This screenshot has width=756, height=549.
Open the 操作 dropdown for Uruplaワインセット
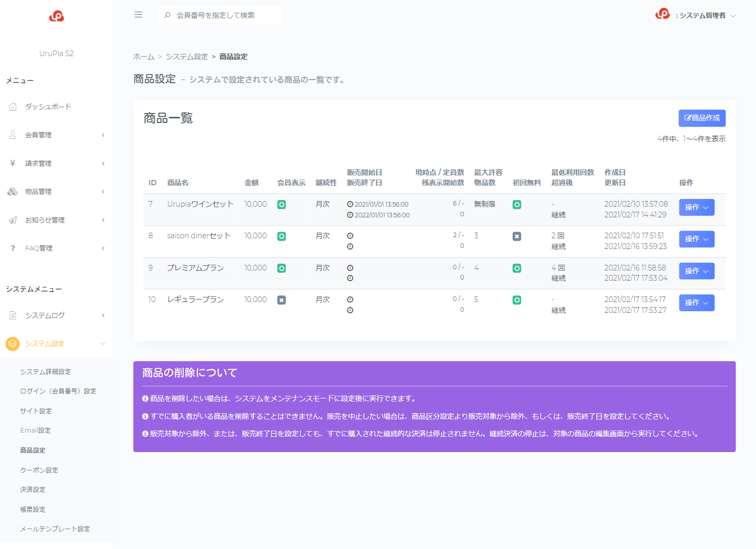[696, 207]
